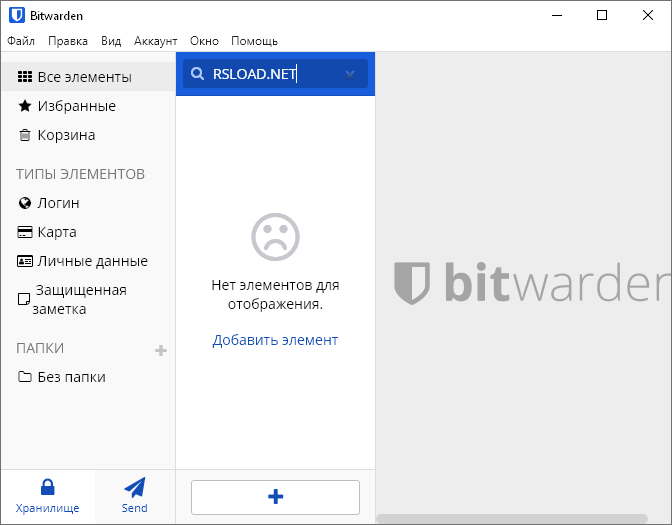Click the folder icon for Без папки
Image resolution: width=672 pixels, height=525 pixels.
coord(25,377)
